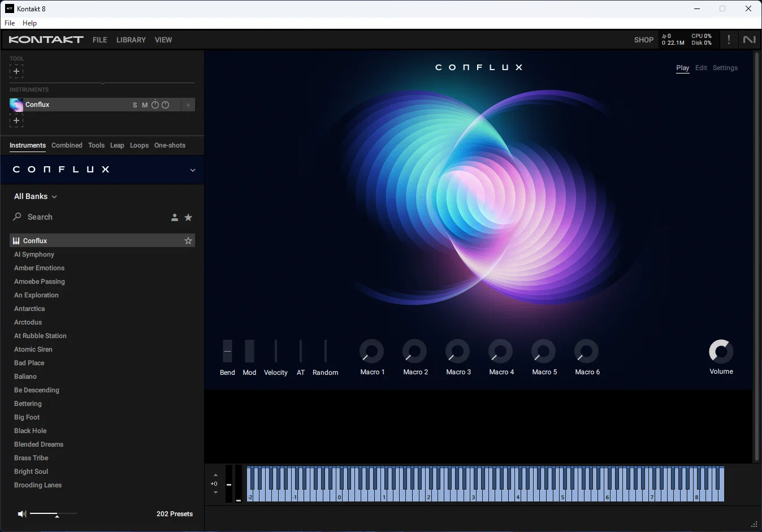This screenshot has height=532, width=762.
Task: Select the Atomic Siren preset
Action: coord(33,349)
